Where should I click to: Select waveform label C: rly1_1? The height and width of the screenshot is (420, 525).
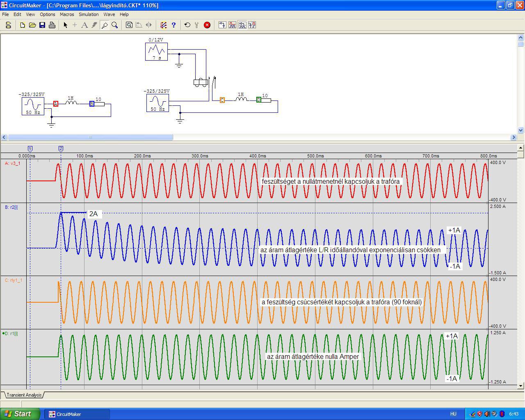(14, 280)
